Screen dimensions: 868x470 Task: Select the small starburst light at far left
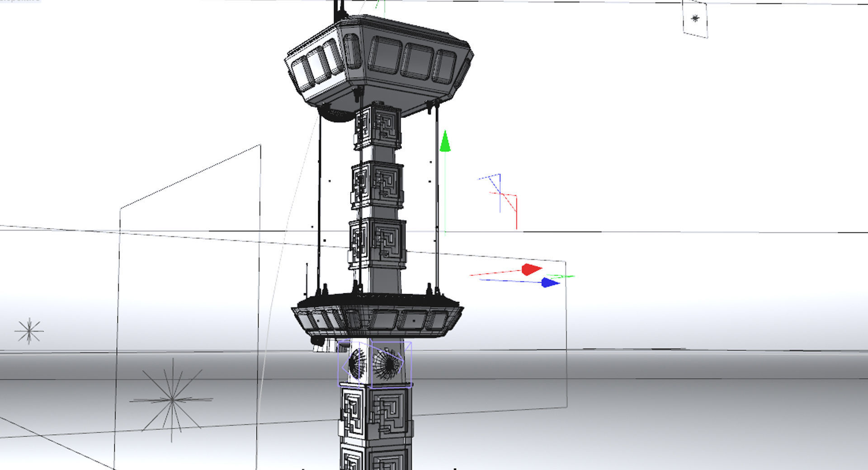[29, 331]
